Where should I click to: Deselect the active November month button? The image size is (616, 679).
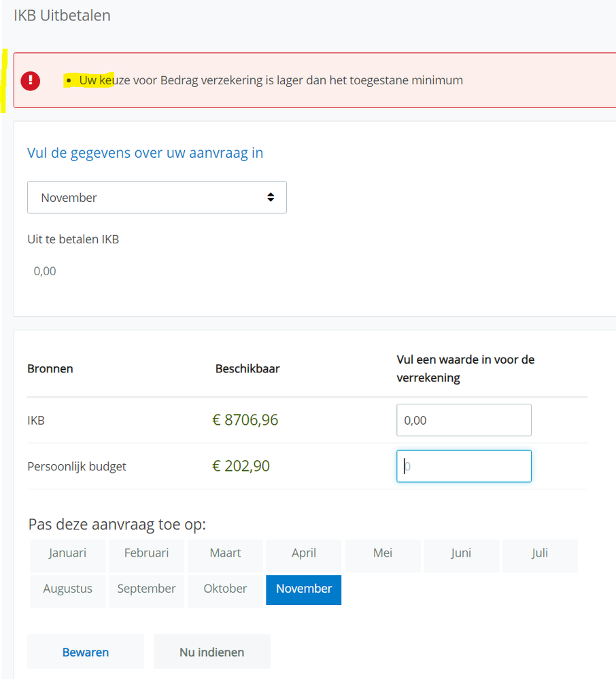303,589
